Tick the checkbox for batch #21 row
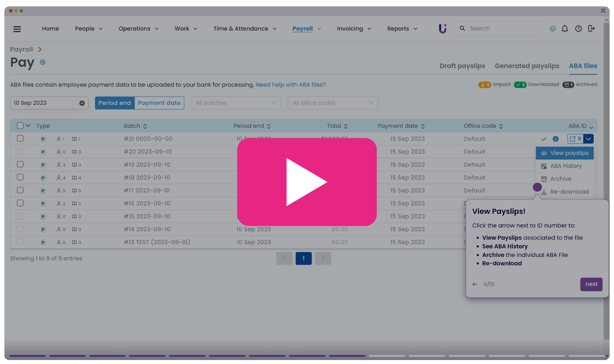Screen dimensions: 614x364 pyautogui.click(x=20, y=139)
